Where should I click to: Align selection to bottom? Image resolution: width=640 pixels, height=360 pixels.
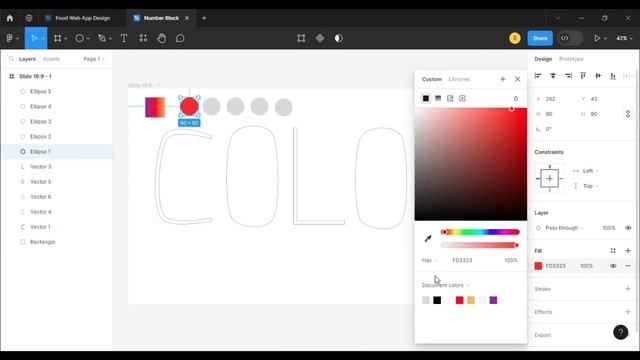point(613,76)
